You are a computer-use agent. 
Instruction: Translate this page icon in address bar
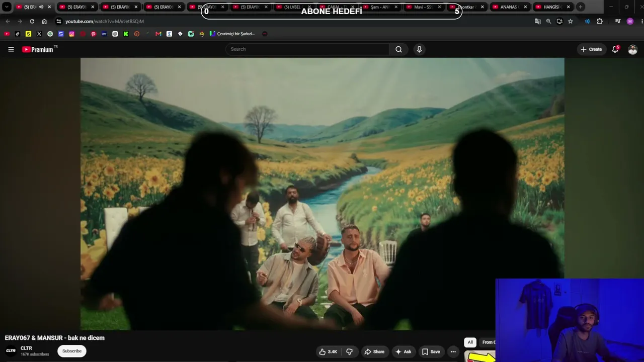[x=538, y=21]
